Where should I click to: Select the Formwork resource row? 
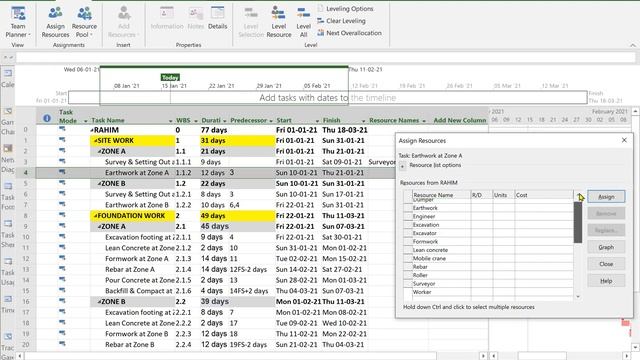pos(488,242)
